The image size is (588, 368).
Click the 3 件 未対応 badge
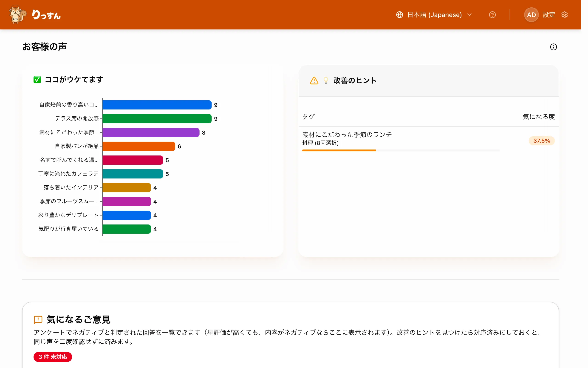click(x=53, y=357)
